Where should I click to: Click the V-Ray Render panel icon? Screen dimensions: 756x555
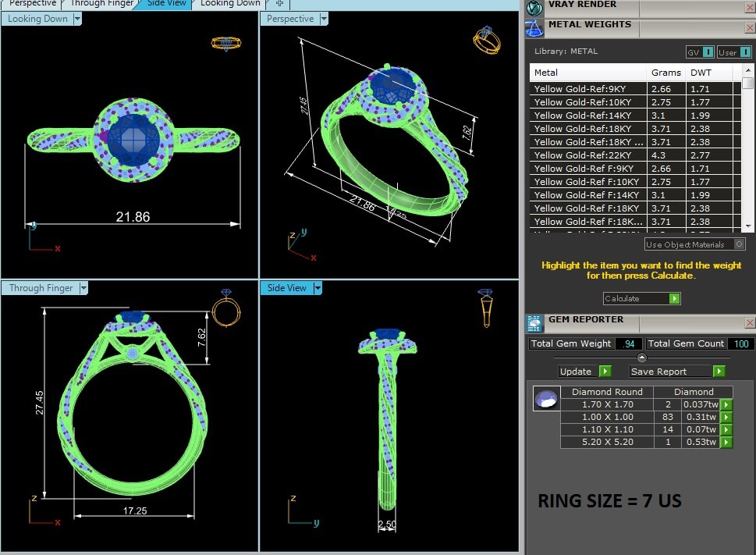pos(534,8)
